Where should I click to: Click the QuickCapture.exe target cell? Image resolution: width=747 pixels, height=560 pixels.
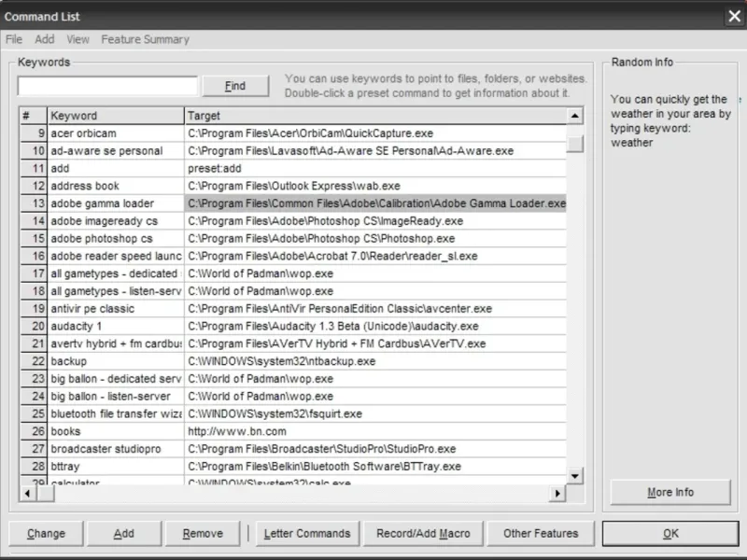[x=375, y=133]
